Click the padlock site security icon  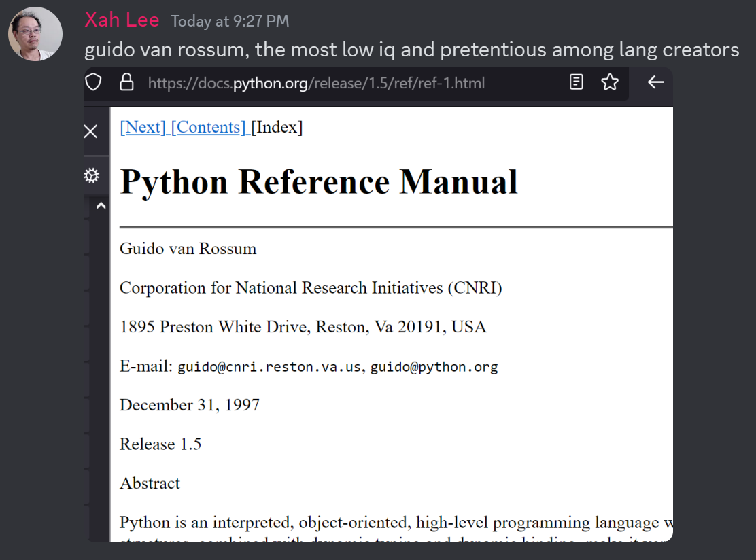[x=127, y=82]
